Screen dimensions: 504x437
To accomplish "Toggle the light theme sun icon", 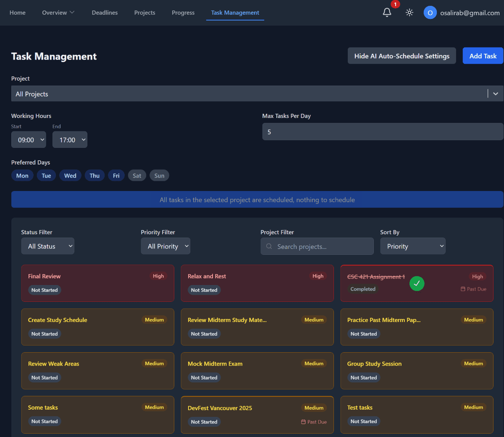I will click(x=409, y=13).
